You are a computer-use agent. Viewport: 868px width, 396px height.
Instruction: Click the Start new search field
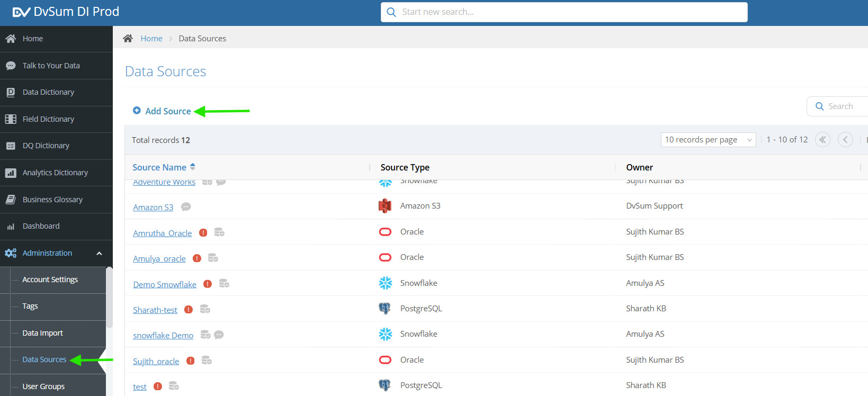(564, 12)
